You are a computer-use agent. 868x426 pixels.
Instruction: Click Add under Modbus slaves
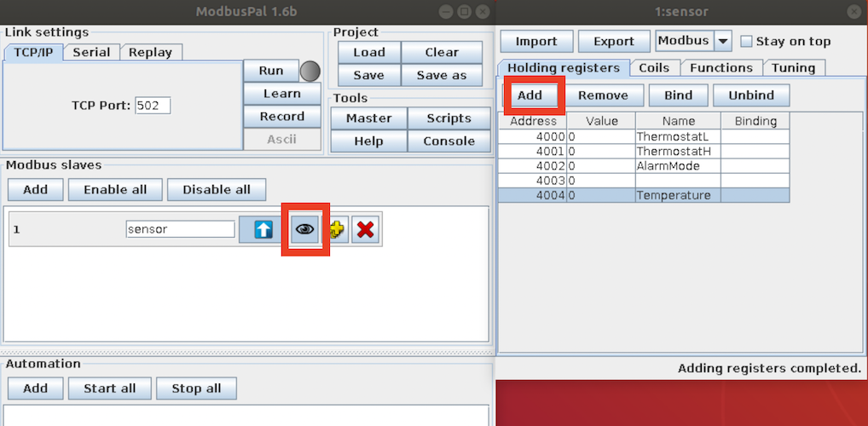coord(36,190)
